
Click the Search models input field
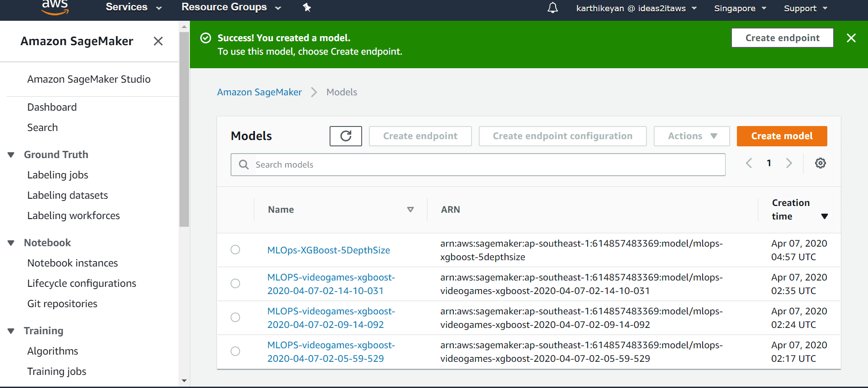coord(478,164)
